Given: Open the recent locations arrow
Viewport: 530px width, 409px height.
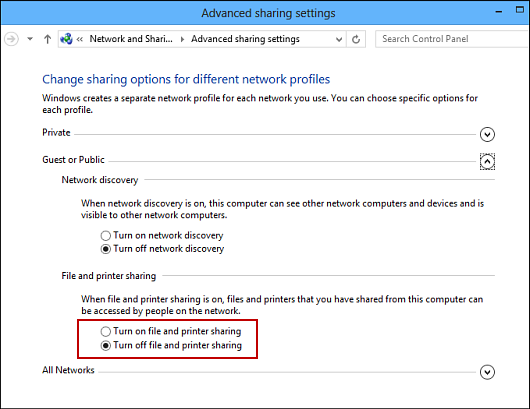Looking at the screenshot, I should click(30, 39).
